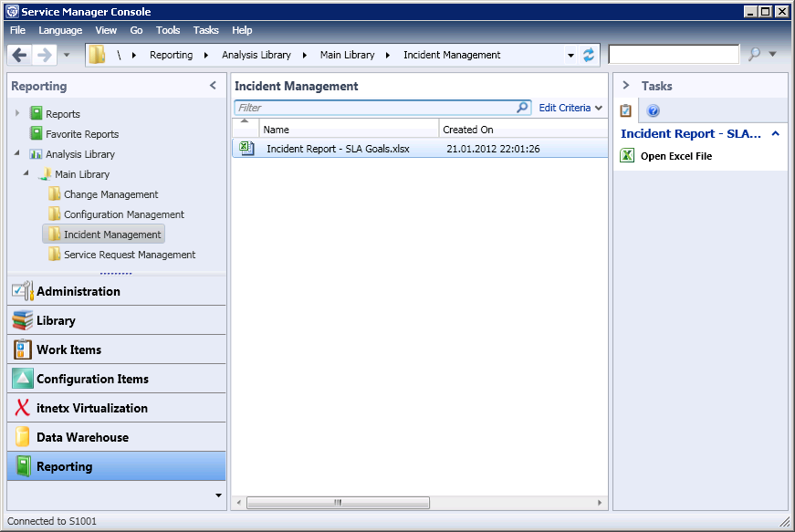Click the back navigation arrow button

20,55
